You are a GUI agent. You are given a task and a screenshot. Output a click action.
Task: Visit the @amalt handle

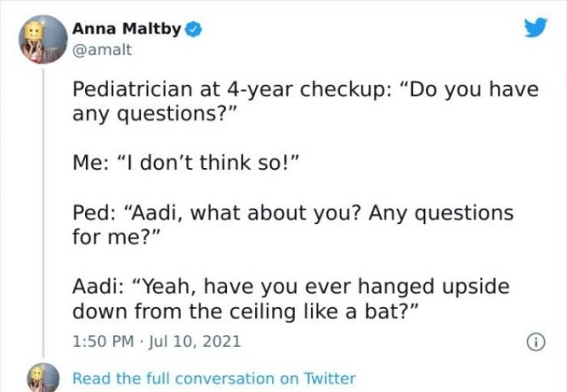pyautogui.click(x=101, y=50)
